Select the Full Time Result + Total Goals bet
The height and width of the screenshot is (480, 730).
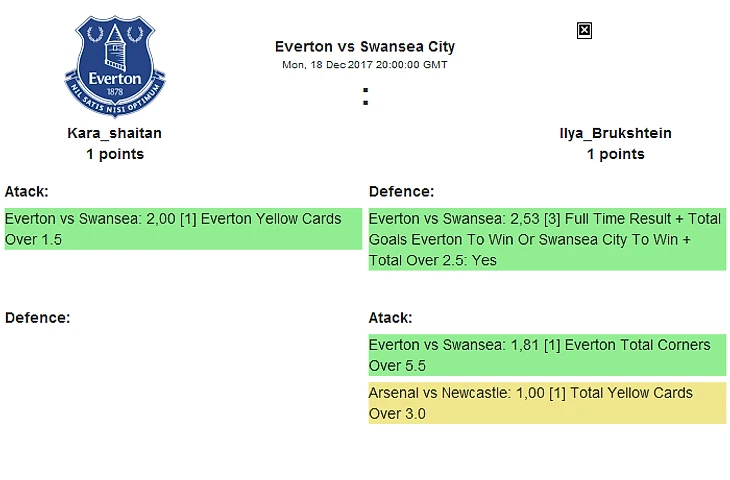tap(547, 240)
